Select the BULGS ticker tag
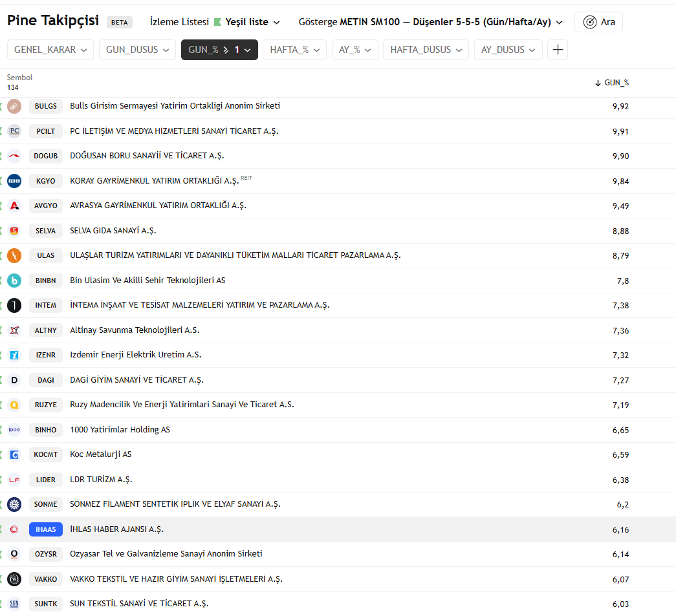 46,106
